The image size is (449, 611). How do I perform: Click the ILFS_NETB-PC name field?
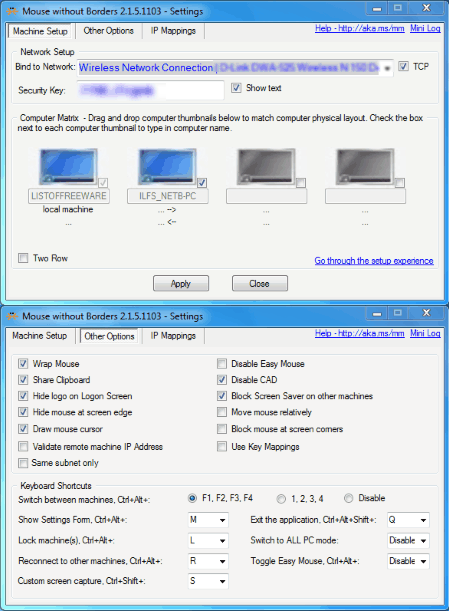(168, 196)
